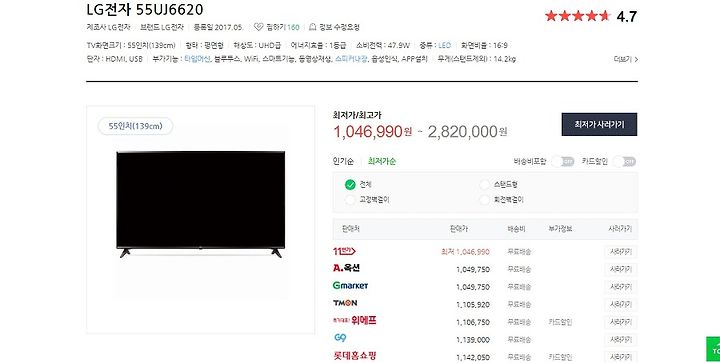Switch to the 최저가순 sort tab
720x363 pixels.
[x=382, y=162]
